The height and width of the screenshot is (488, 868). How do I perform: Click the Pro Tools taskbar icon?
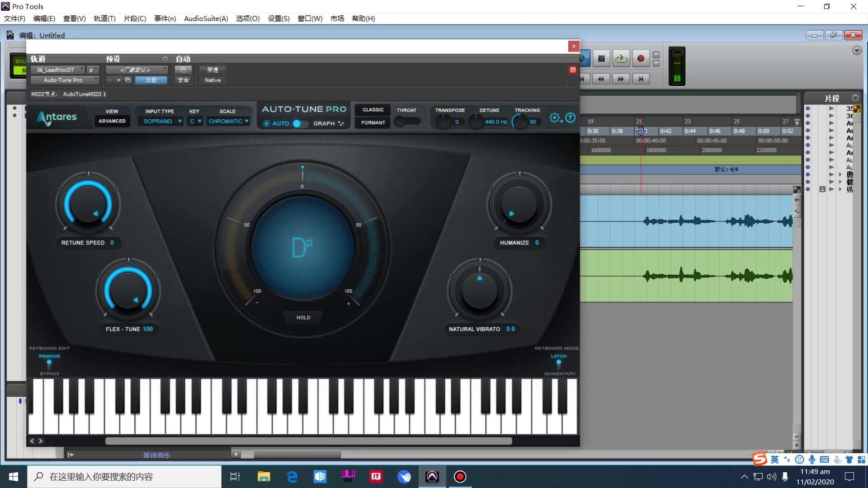(432, 477)
